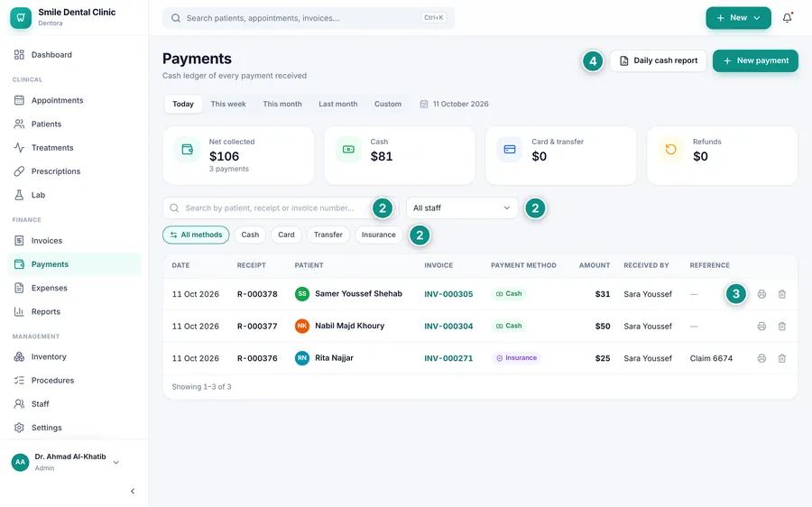This screenshot has width=812, height=507.
Task: Open invoice INV-000305 link
Action: [448, 294]
